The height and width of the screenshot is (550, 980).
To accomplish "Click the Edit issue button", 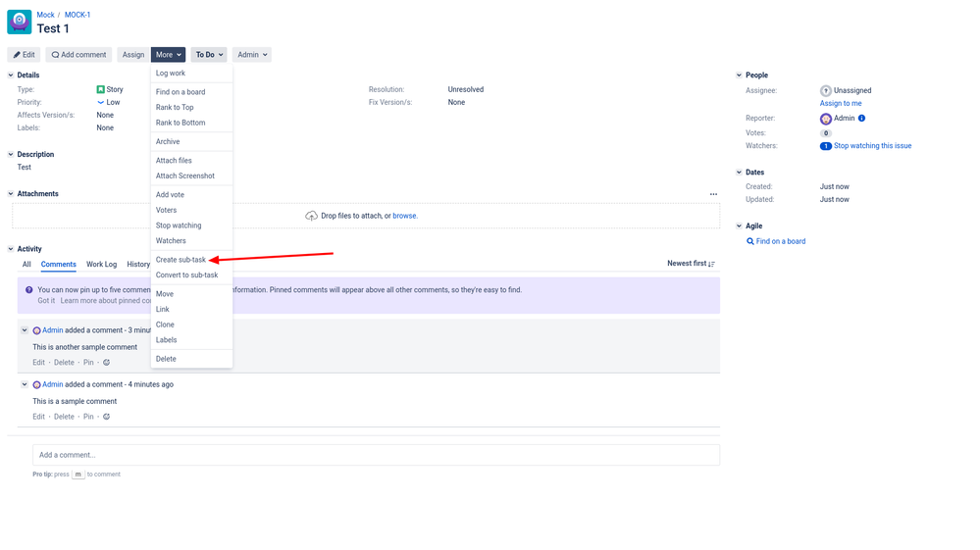I will click(x=25, y=55).
